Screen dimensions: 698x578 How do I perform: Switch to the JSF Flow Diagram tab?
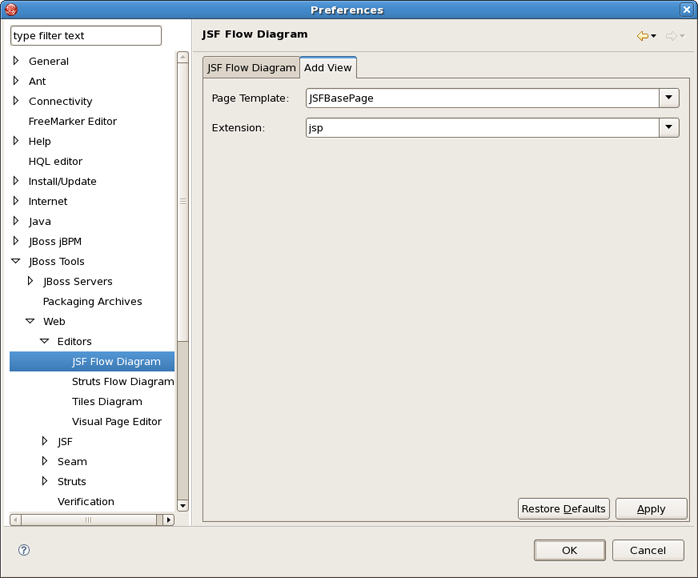(251, 68)
